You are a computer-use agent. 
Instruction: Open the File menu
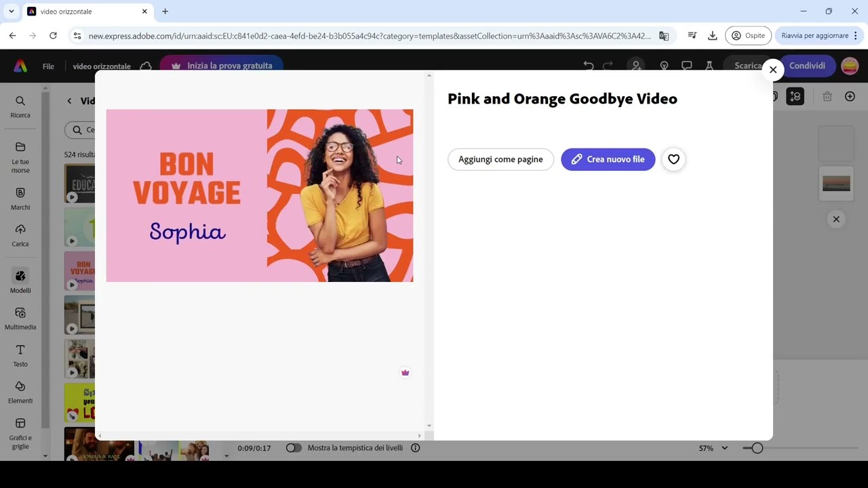(x=48, y=66)
